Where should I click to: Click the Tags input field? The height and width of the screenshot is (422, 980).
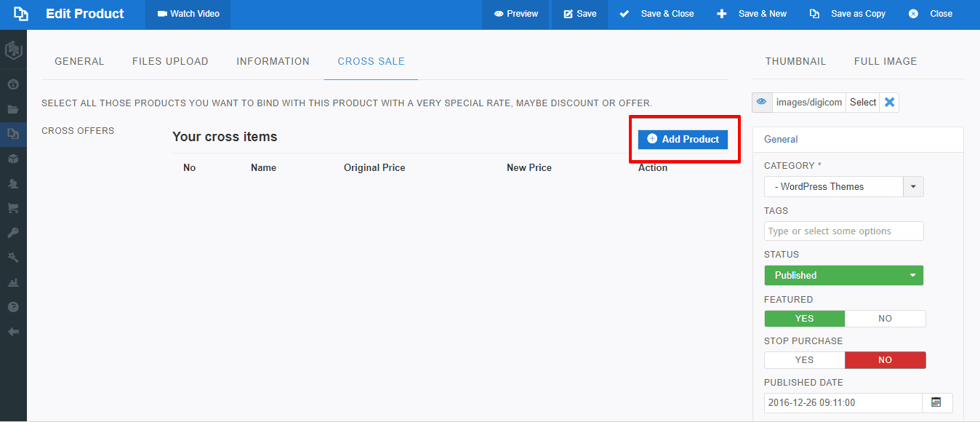(x=843, y=231)
